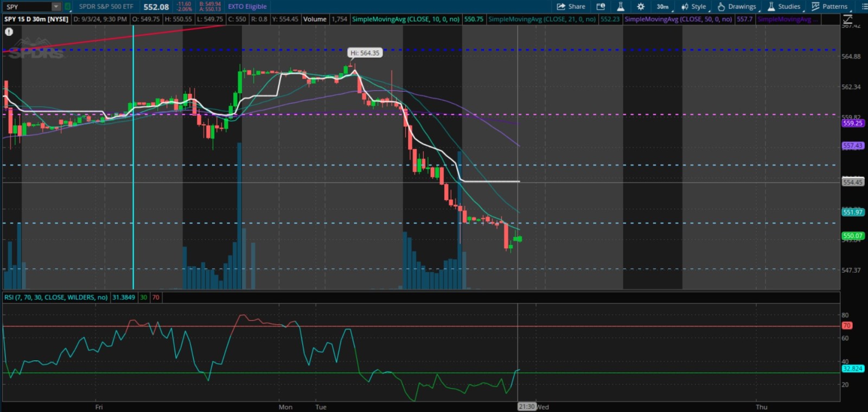Click the 554.45 crosshair price bubble
868x412 pixels.
pyautogui.click(x=853, y=182)
